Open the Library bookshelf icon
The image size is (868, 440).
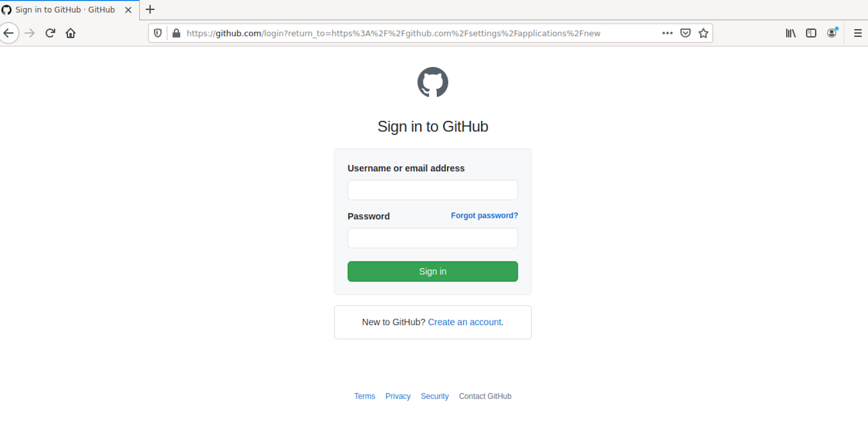(x=790, y=33)
